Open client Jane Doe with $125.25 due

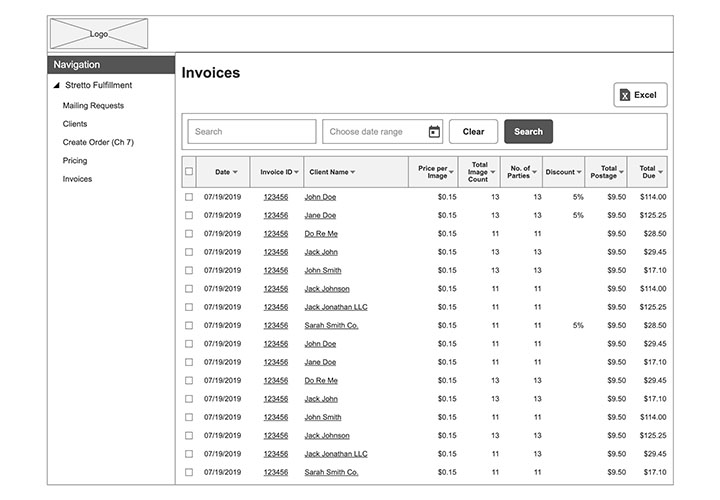pos(320,215)
